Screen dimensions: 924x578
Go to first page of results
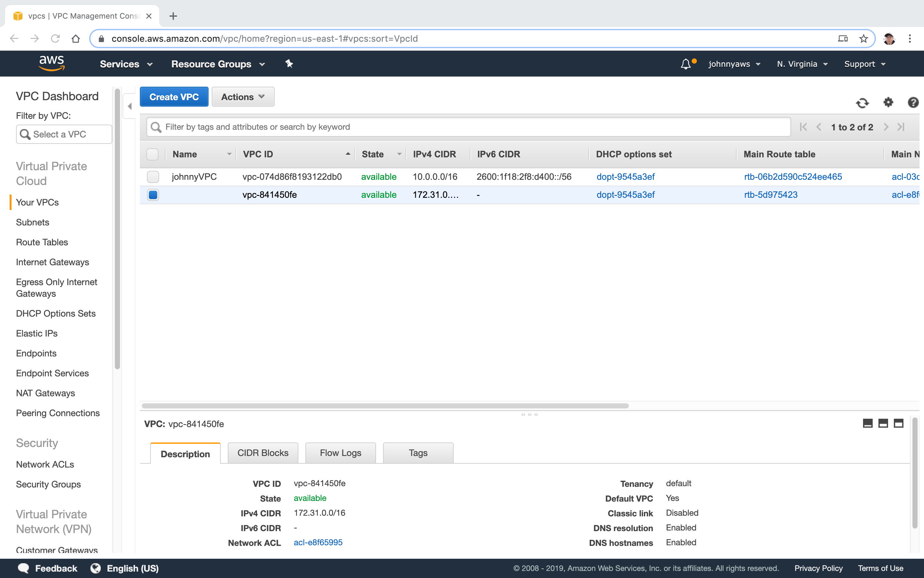click(x=803, y=127)
